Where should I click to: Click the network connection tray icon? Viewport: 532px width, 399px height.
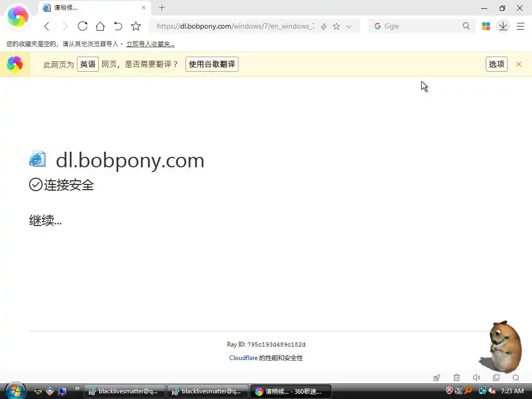pos(482,391)
